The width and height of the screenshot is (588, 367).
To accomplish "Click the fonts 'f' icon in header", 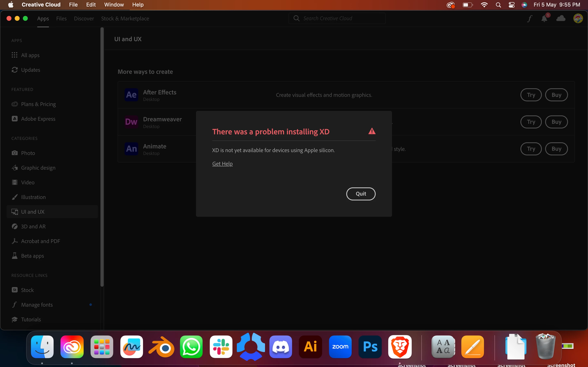I will (x=530, y=18).
